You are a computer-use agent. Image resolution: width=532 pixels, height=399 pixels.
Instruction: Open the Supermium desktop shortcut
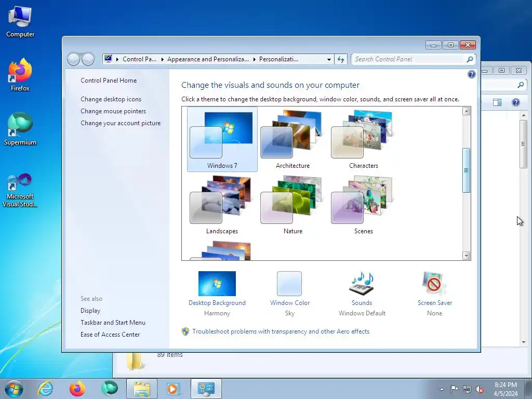[20, 129]
